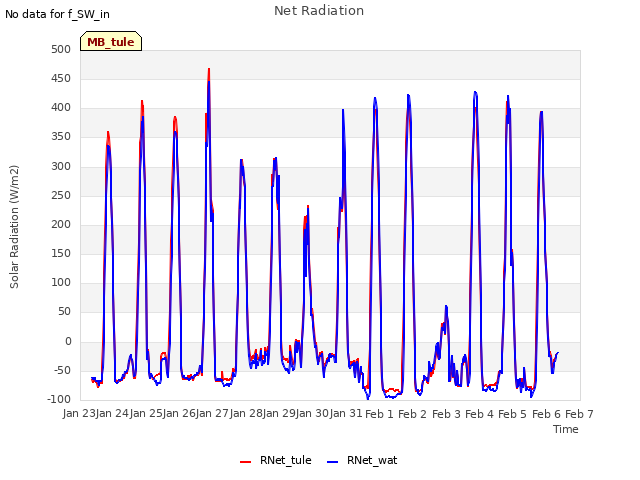Click the Jan 25 x-axis tick label
The image size is (640, 480).
coord(146,413)
